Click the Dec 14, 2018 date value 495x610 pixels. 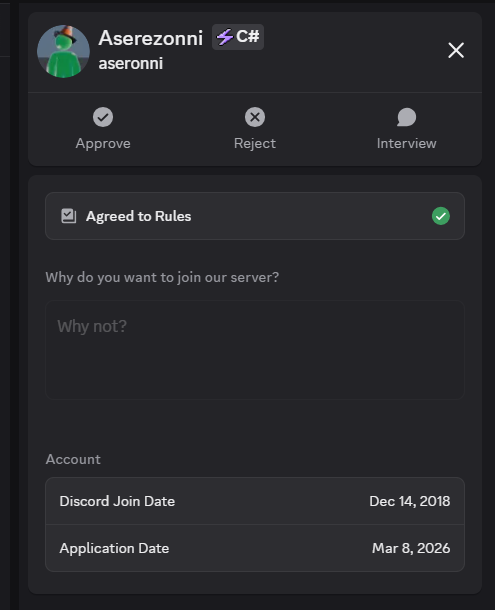[x=409, y=501]
